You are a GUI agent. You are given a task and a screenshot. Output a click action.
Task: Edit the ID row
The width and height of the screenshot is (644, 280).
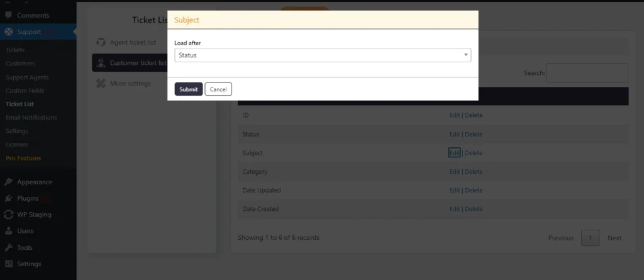(454, 116)
